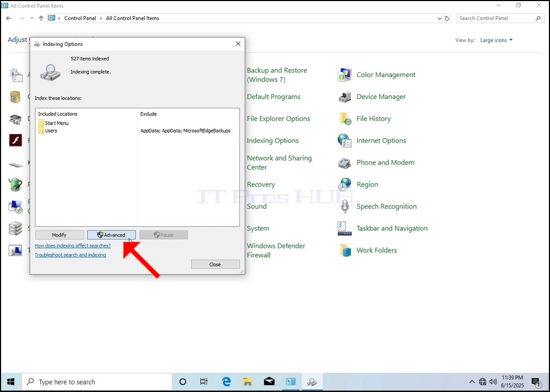
Task: Click the Device Manager icon
Action: (345, 97)
